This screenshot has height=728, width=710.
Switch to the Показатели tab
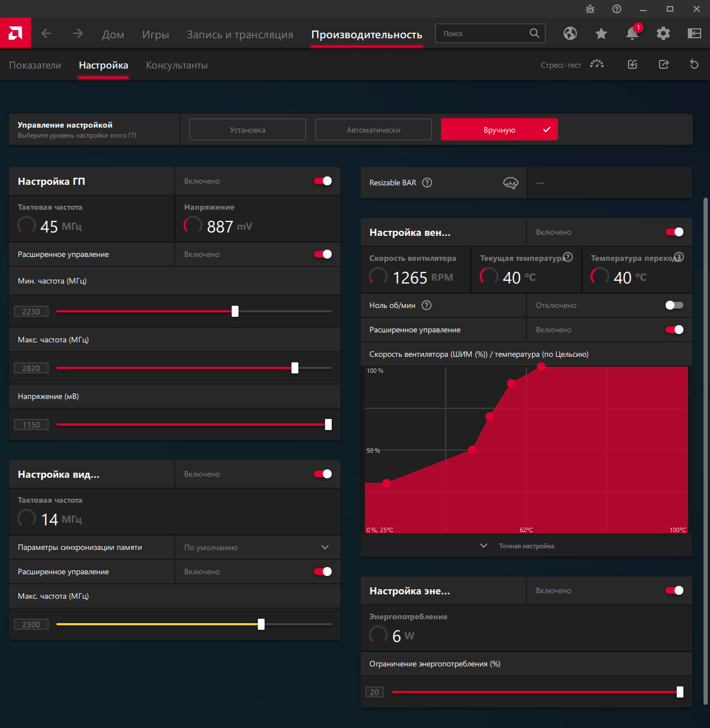coord(35,65)
